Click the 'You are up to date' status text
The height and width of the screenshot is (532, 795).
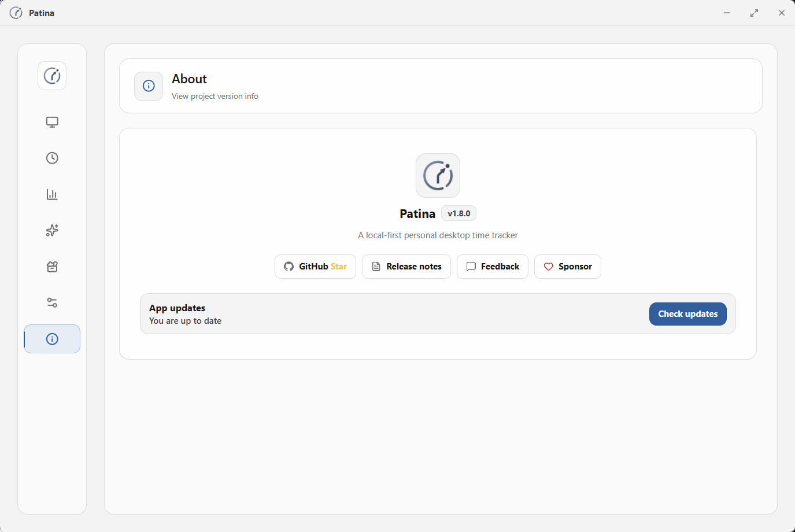pos(185,321)
